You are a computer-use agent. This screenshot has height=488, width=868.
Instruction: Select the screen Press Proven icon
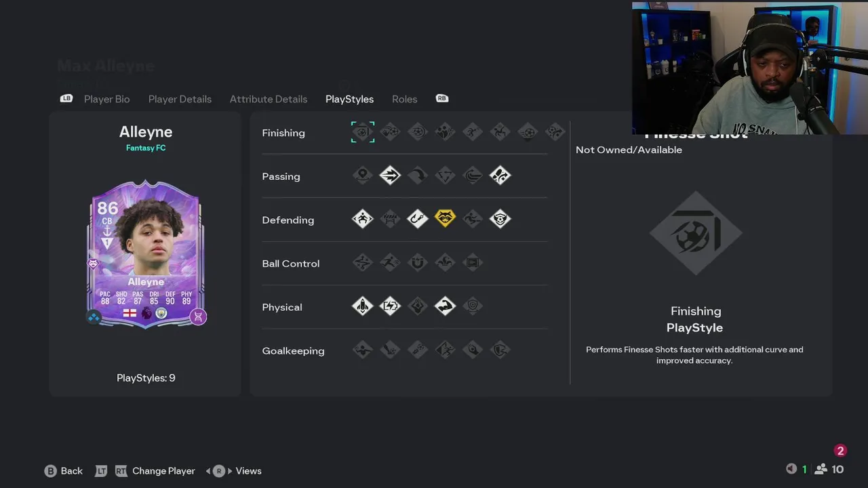coord(473,262)
